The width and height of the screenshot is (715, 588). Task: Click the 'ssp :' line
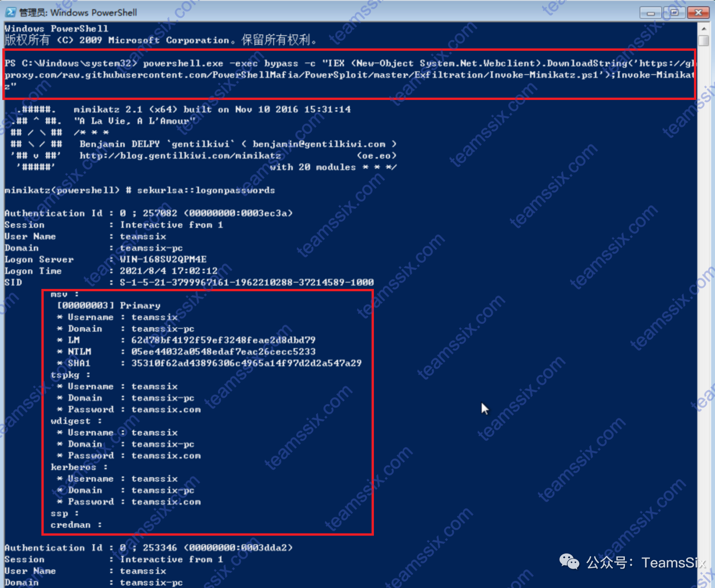[65, 513]
